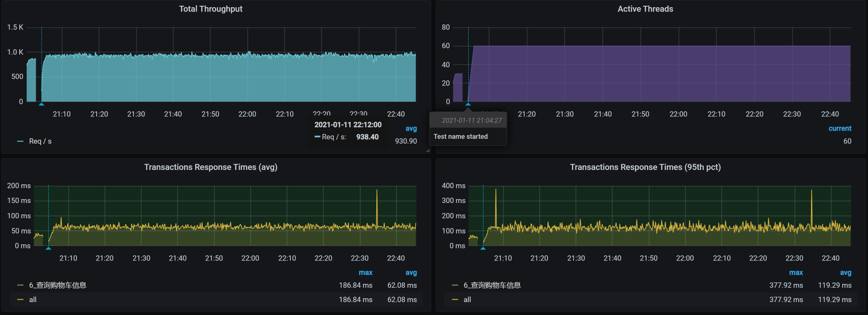Click the annotation marker in 95th pct panel
Screen dimensions: 868x315
tap(483, 248)
